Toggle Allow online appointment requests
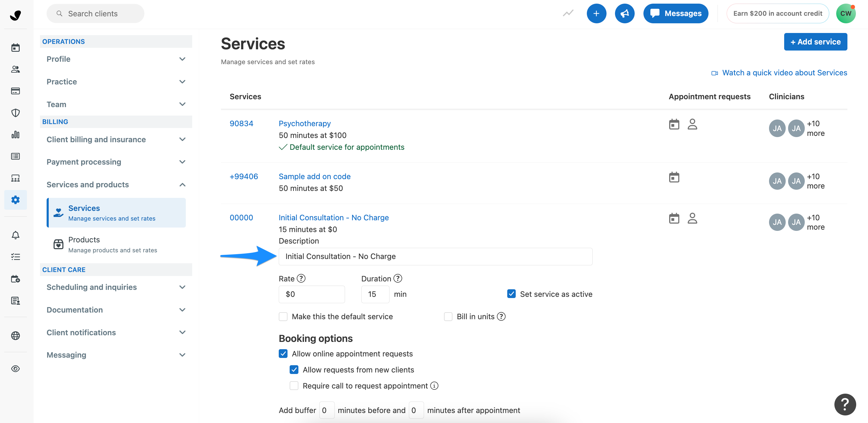Screen dimensions: 868x423 click(x=283, y=354)
